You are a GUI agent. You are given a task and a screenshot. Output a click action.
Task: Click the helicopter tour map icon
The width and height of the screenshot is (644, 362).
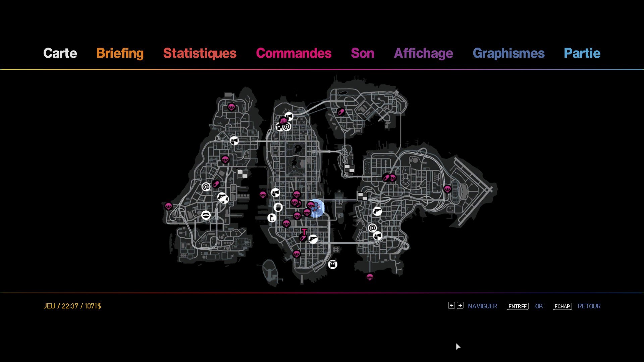click(x=332, y=264)
